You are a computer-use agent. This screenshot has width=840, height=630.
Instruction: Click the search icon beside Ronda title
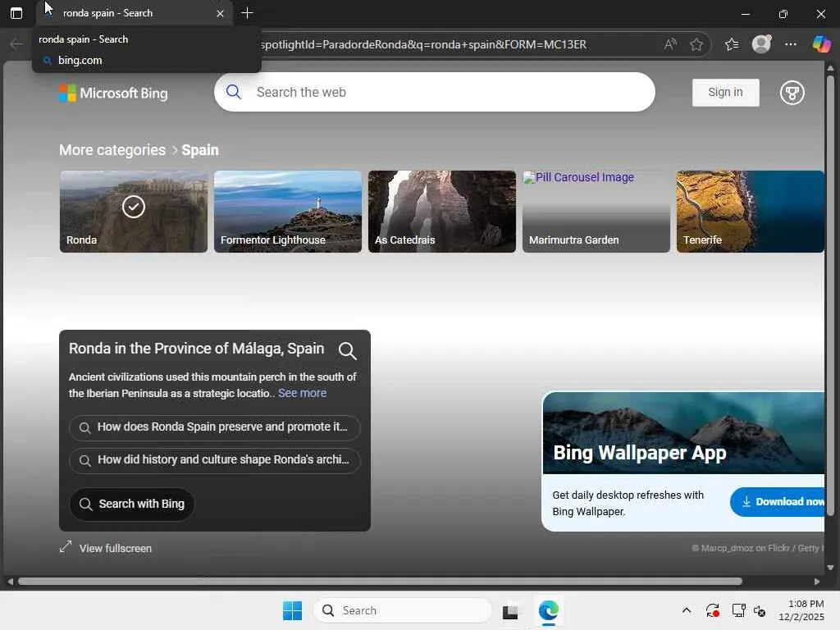click(x=347, y=351)
